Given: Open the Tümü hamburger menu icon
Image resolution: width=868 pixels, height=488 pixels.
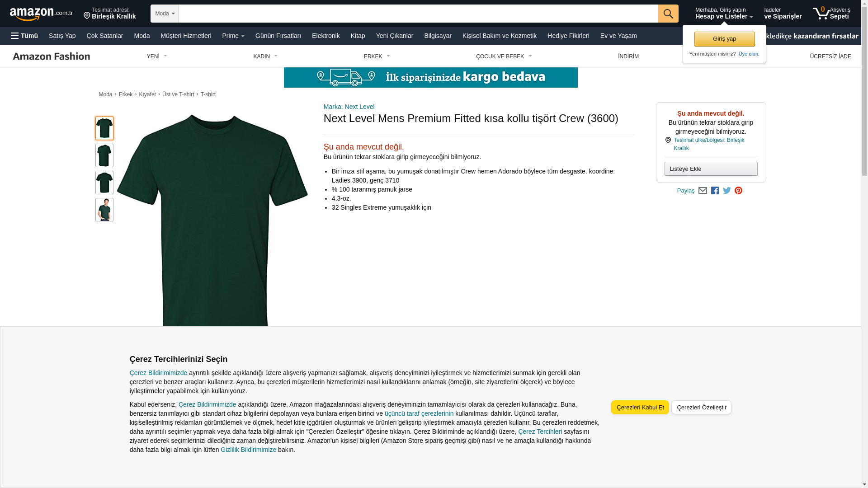Looking at the screenshot, I should pos(15,36).
